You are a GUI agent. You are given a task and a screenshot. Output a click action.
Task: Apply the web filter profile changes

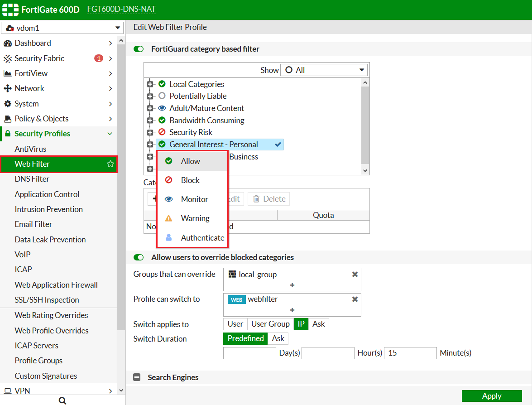pos(492,395)
